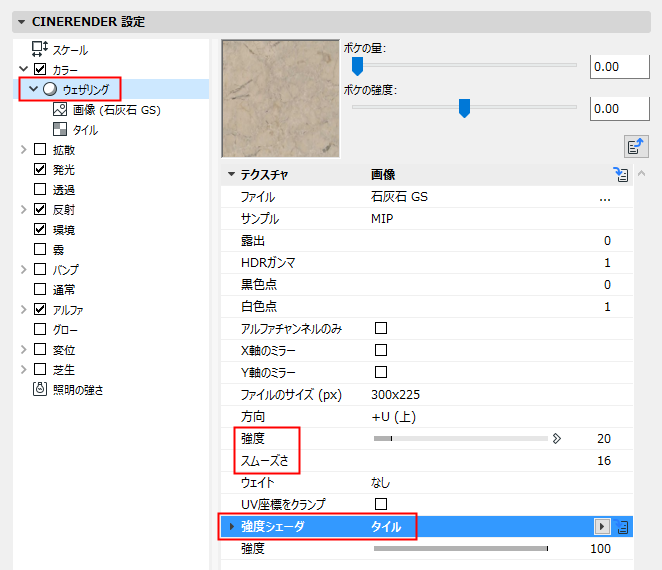Enable the 透過 channel checkbox
The width and height of the screenshot is (662, 570).
tap(40, 189)
